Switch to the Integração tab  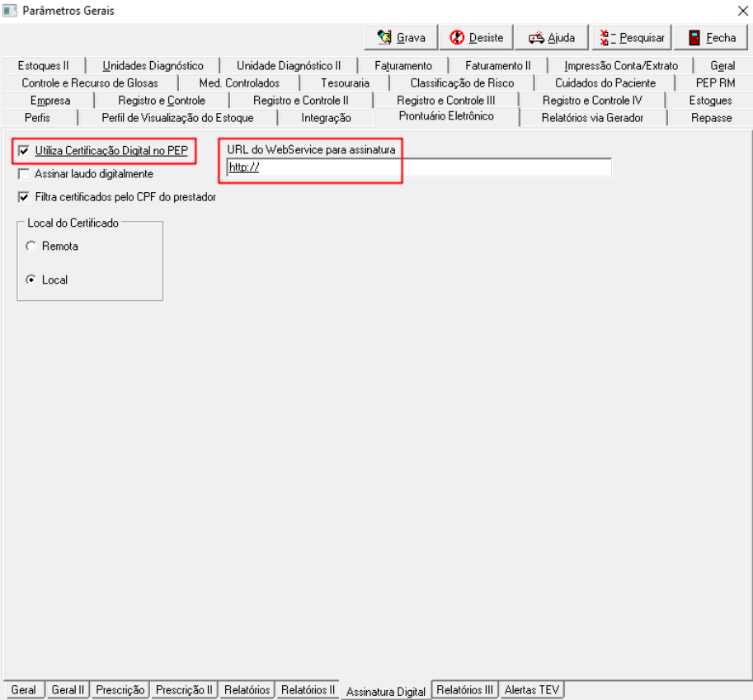(x=326, y=118)
